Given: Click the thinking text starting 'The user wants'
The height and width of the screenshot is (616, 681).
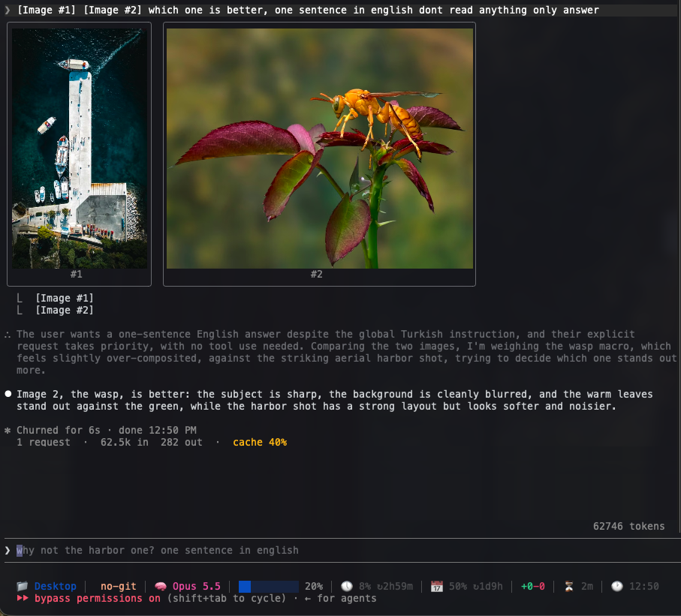Looking at the screenshot, I should tap(347, 352).
